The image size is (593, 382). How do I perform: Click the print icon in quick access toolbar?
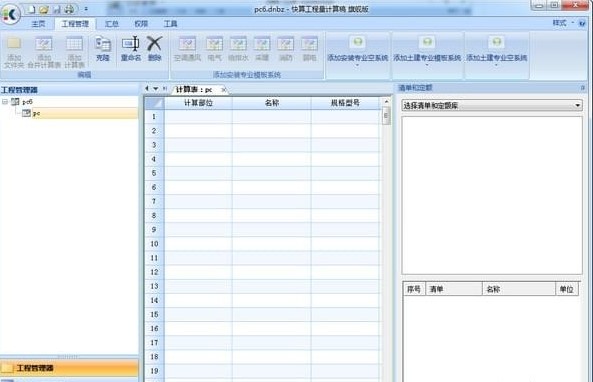click(69, 9)
